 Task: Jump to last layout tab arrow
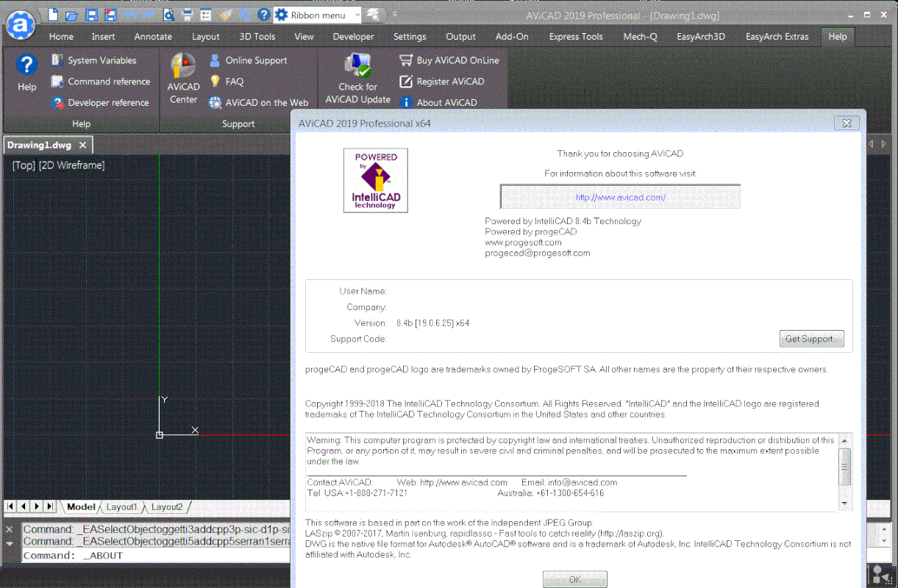pos(49,506)
